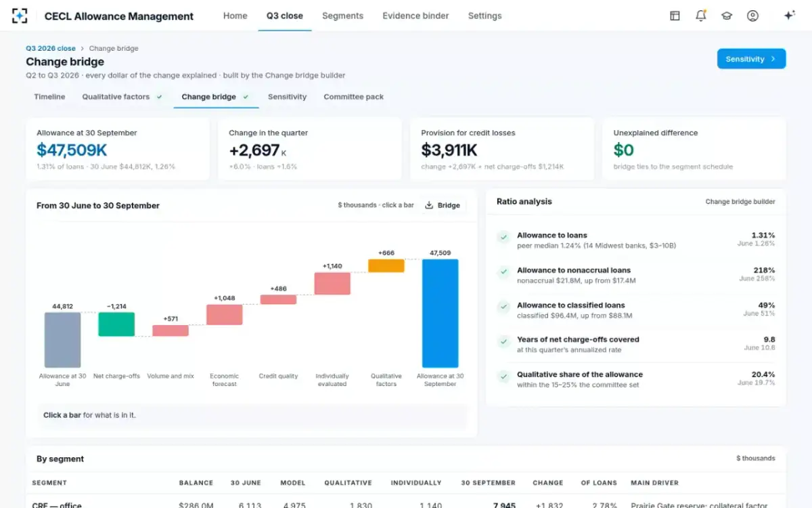Image resolution: width=812 pixels, height=508 pixels.
Task: Click the Credit quality bar
Action: click(x=279, y=299)
